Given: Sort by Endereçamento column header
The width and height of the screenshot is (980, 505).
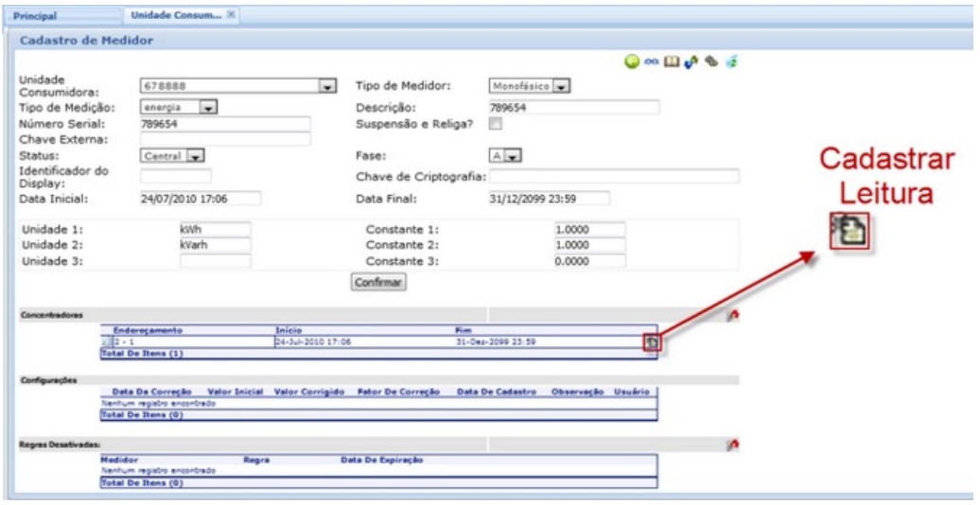Looking at the screenshot, I should coord(148,330).
